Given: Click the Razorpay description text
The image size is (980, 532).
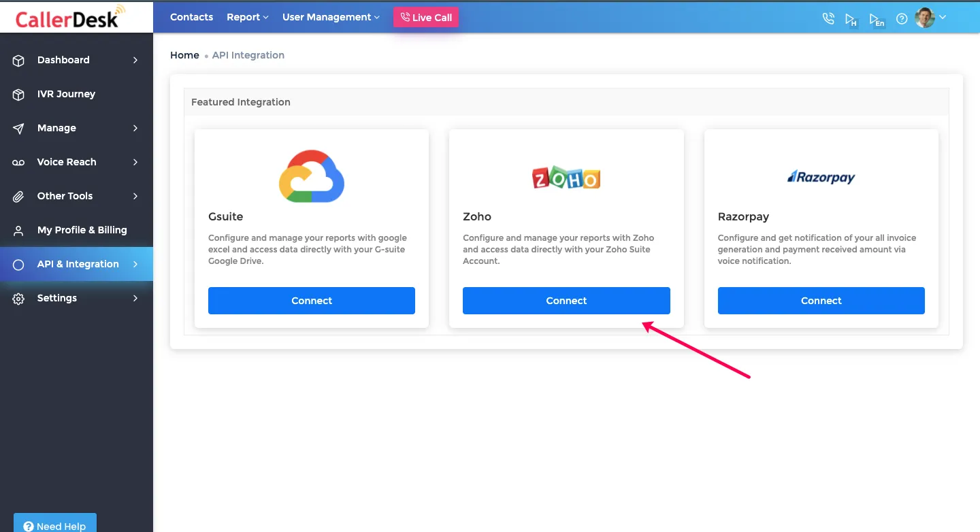Looking at the screenshot, I should (817, 250).
